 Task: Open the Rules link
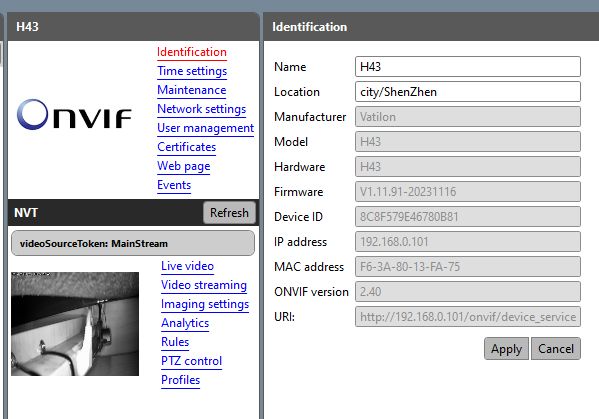click(x=175, y=342)
